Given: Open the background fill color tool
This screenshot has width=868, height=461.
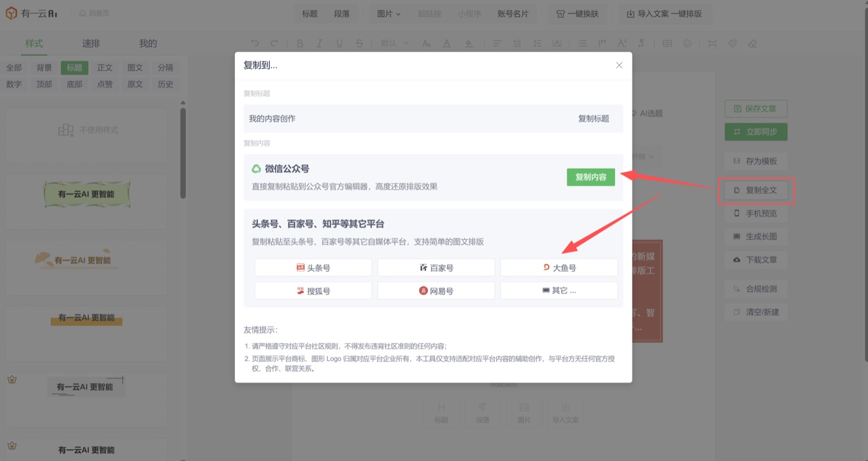Looking at the screenshot, I should (x=469, y=43).
